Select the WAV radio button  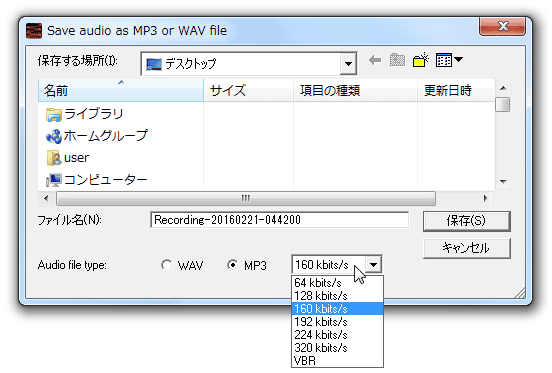coord(166,265)
